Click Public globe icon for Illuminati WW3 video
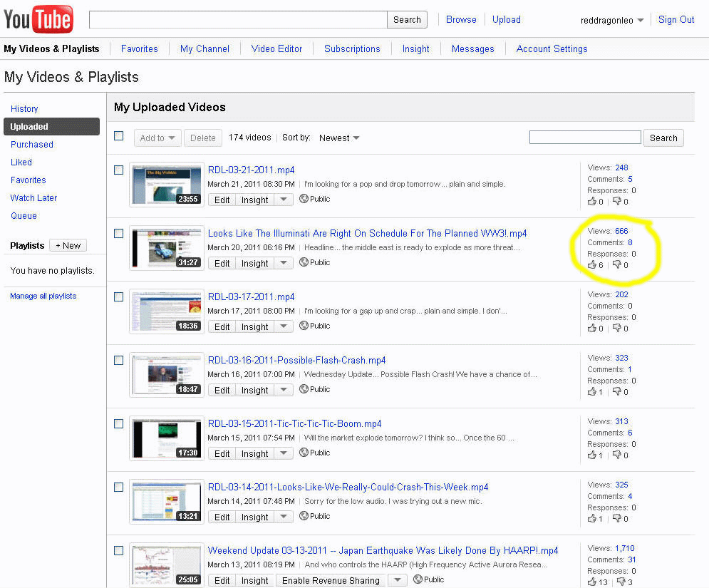The image size is (709, 588). [x=304, y=262]
